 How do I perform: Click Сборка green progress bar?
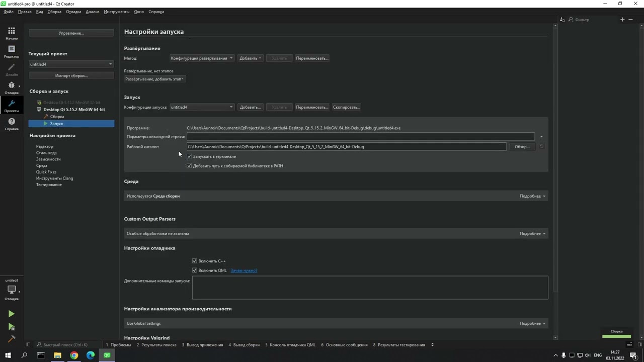point(616,336)
